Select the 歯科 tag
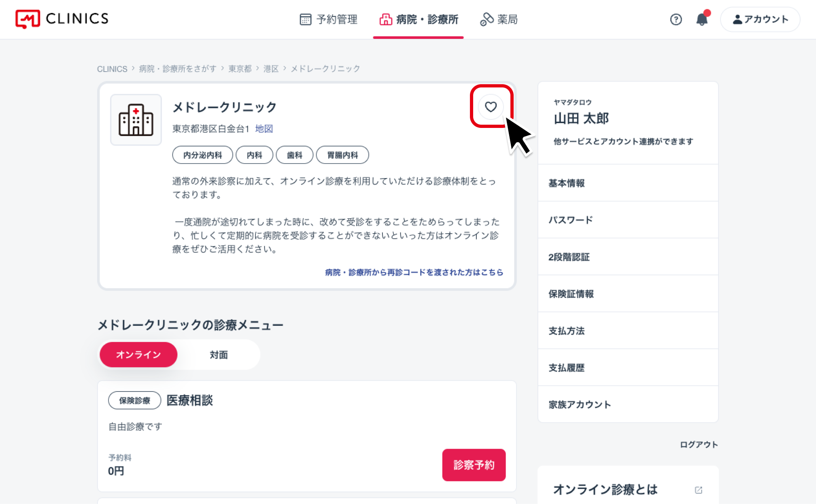Image resolution: width=816 pixels, height=504 pixels. click(x=295, y=155)
